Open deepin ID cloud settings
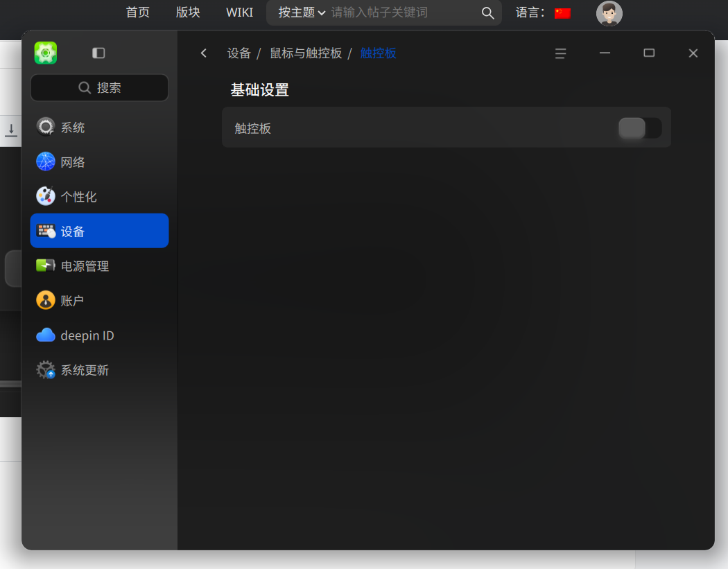 pos(99,335)
